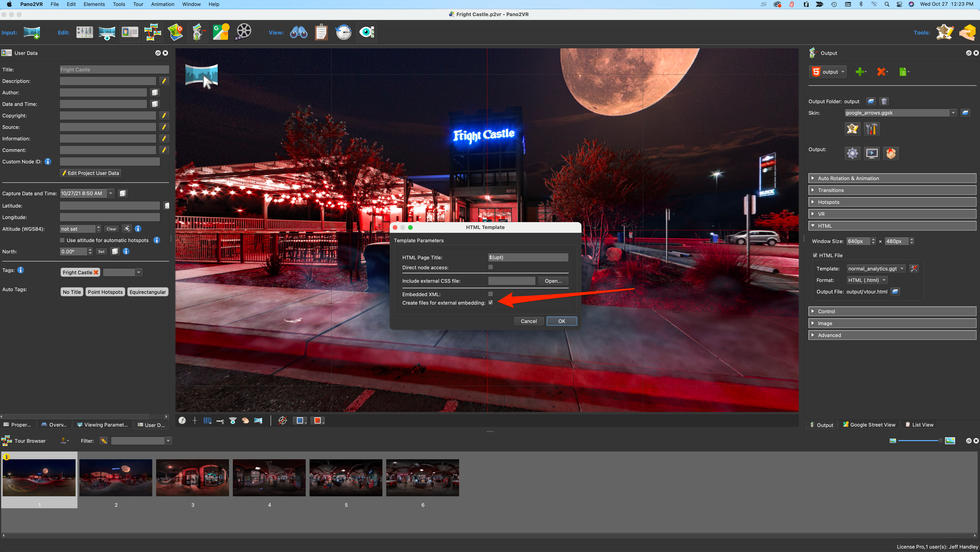Image resolution: width=980 pixels, height=552 pixels.
Task: Click Edit Project User Data button
Action: pyautogui.click(x=91, y=173)
